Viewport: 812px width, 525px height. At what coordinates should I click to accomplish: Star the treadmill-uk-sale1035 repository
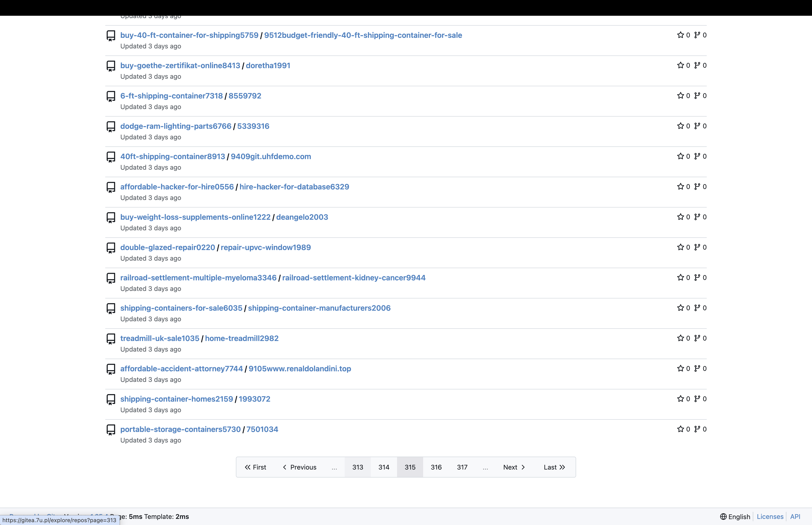pos(681,338)
